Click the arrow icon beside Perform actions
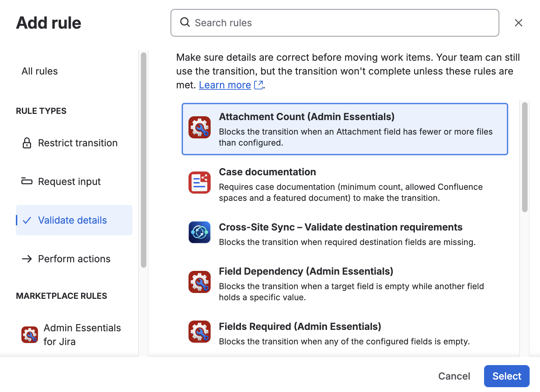The height and width of the screenshot is (392, 540). [27, 259]
